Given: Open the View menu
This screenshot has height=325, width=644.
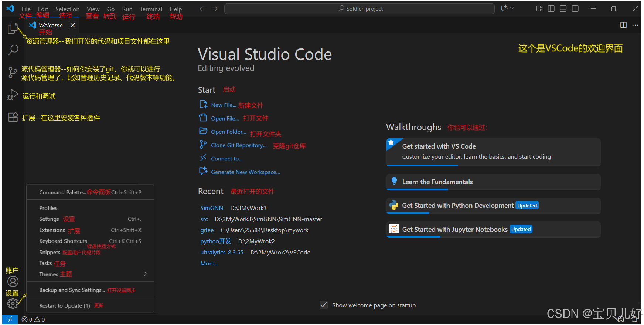Looking at the screenshot, I should coord(93,9).
